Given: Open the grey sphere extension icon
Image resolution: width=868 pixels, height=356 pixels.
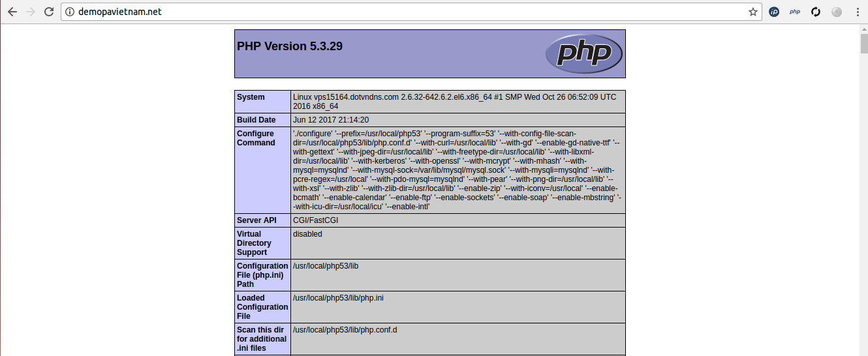Looking at the screenshot, I should pos(836,12).
